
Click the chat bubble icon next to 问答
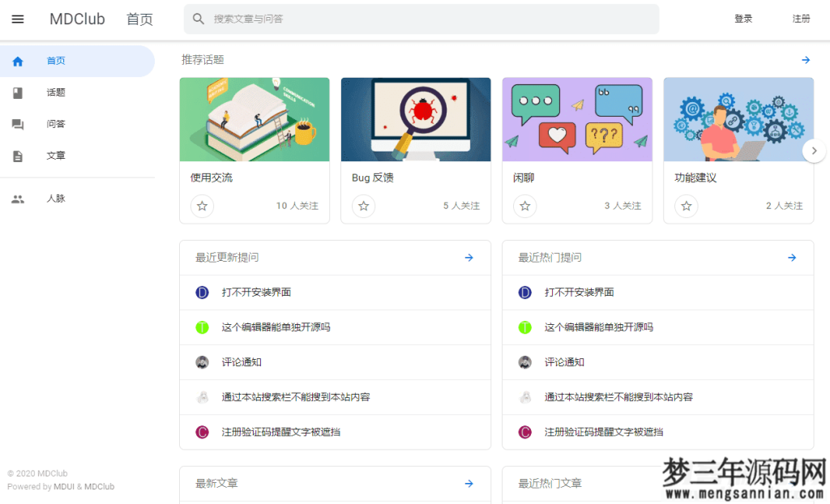(18, 125)
